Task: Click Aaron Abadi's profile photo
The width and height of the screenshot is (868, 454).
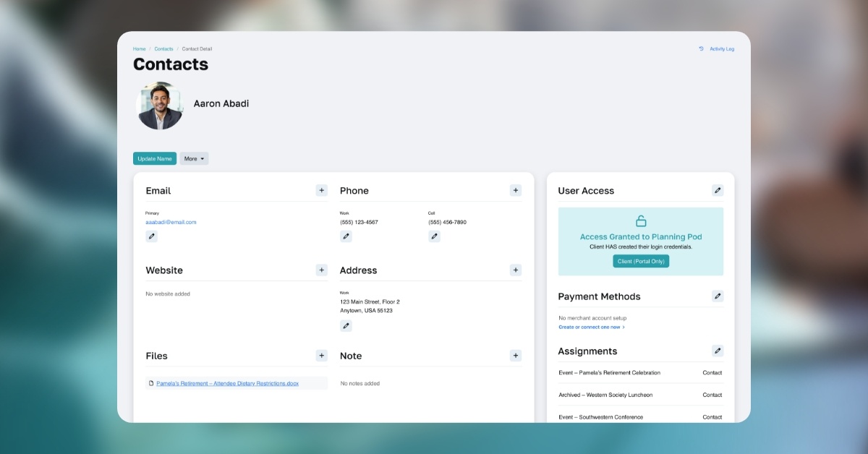Action: point(160,106)
